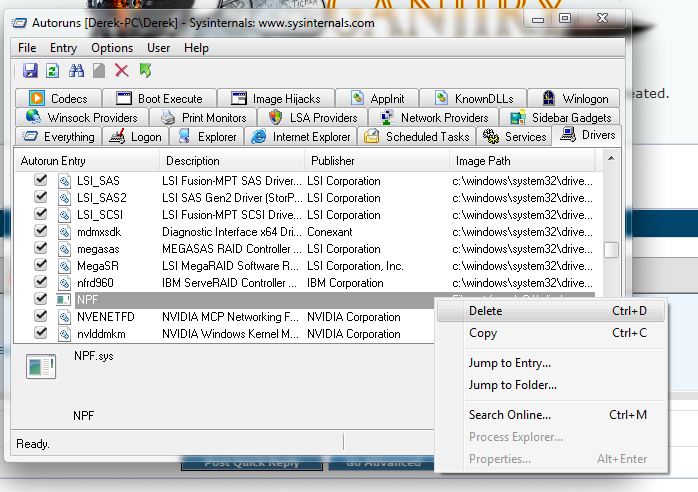
Task: Select Search Online in context menu
Action: click(x=551, y=415)
